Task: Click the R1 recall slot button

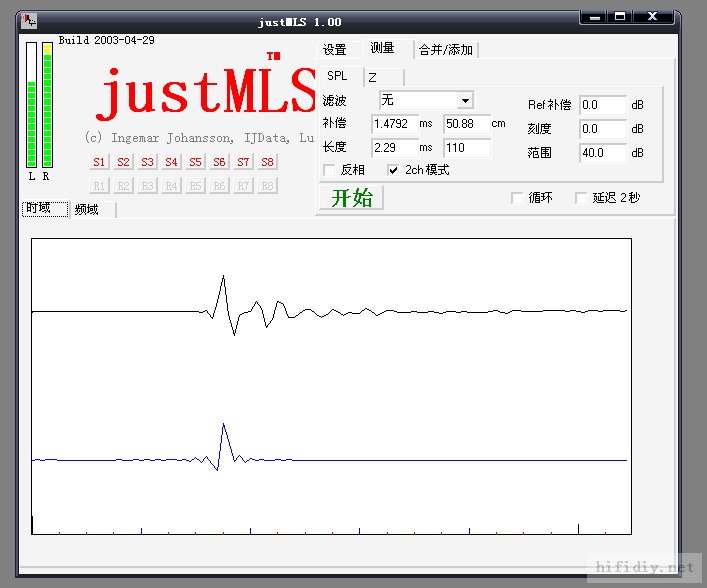Action: (99, 186)
